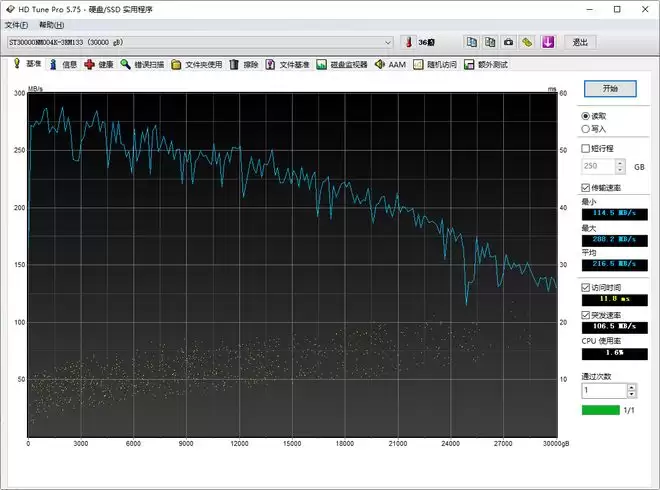The height and width of the screenshot is (490, 660).
Task: Click the copy screenshot to clipboard icon
Action: click(490, 42)
